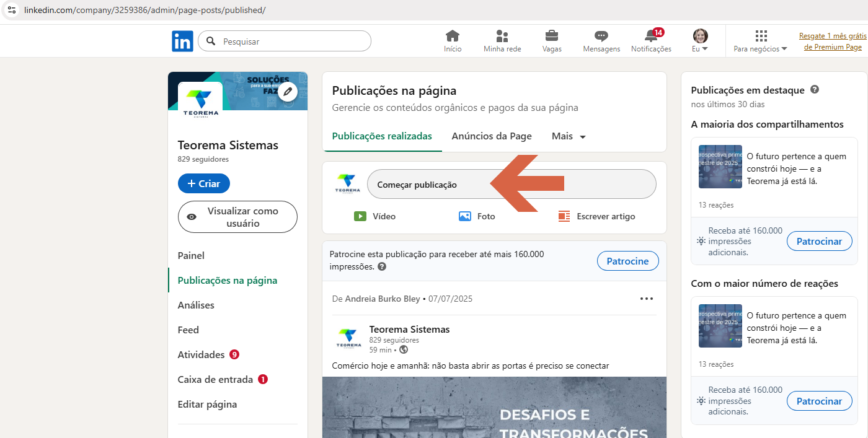Screen dimensions: 868x438
Task: Switch to Publicações realizadas tab
Action: coord(382,136)
